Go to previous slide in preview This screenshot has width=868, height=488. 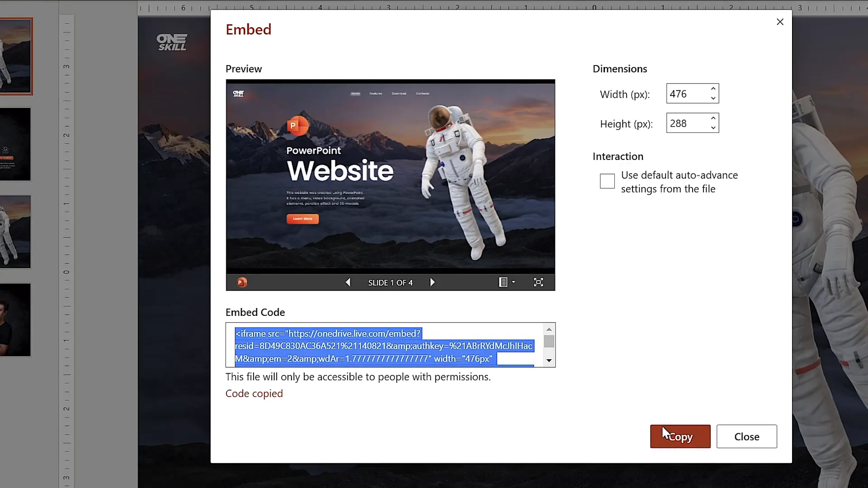pos(348,282)
